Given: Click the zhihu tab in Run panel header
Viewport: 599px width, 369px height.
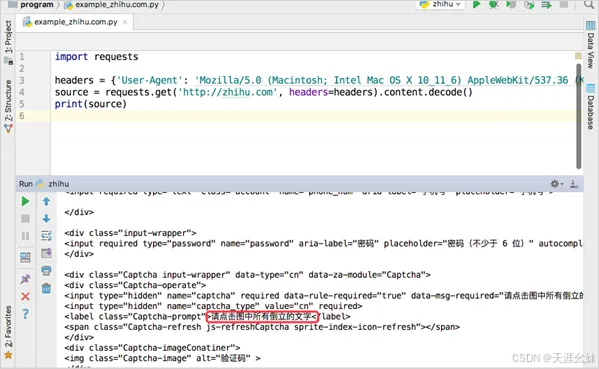Looking at the screenshot, I should point(58,184).
